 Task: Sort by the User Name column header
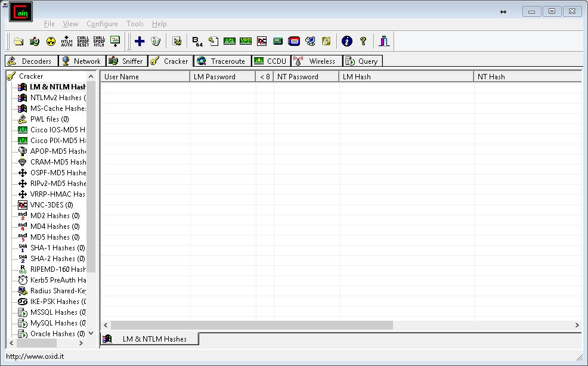(145, 76)
